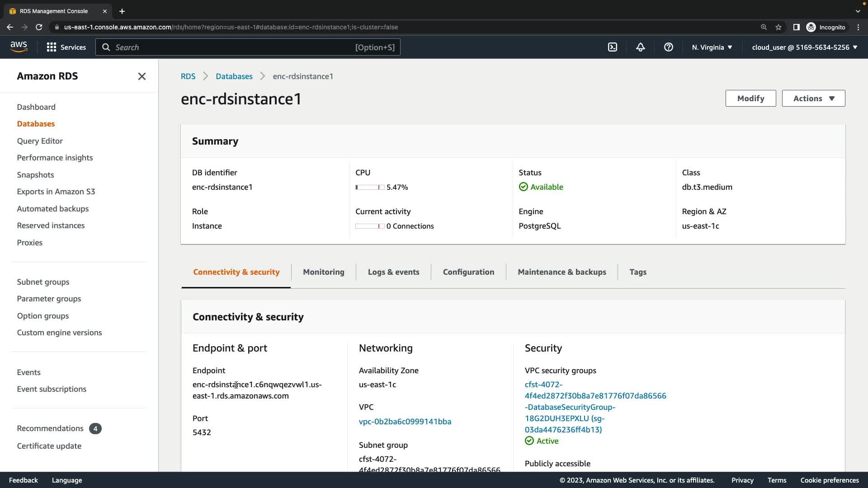The image size is (868, 488).
Task: Go to AWS console home logo
Action: (x=19, y=47)
